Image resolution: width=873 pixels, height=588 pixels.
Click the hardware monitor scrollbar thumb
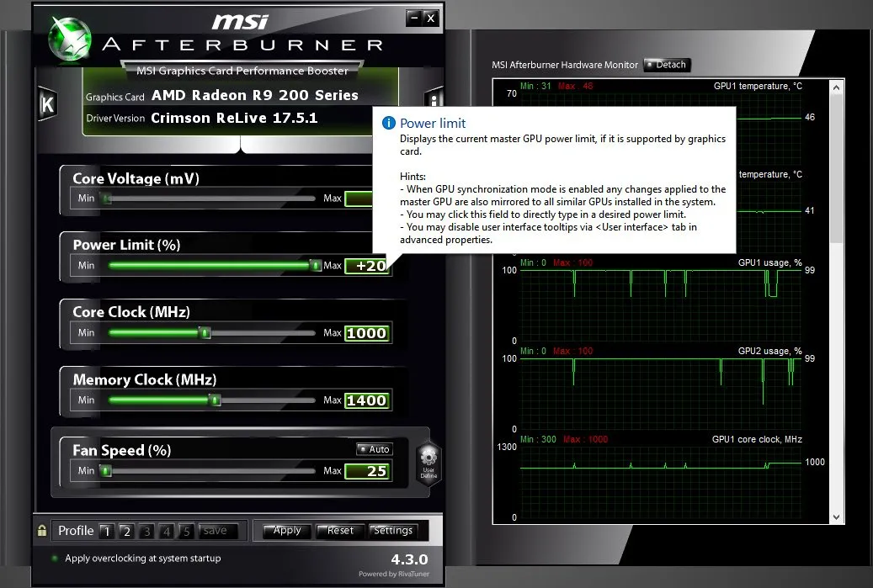tap(836, 168)
